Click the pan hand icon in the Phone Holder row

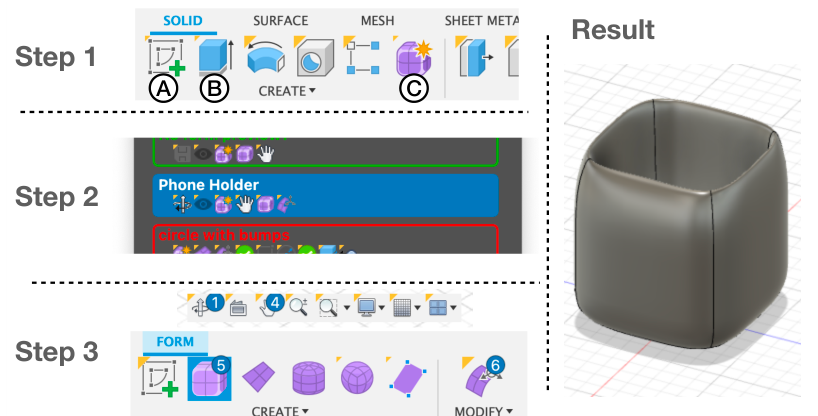[244, 204]
